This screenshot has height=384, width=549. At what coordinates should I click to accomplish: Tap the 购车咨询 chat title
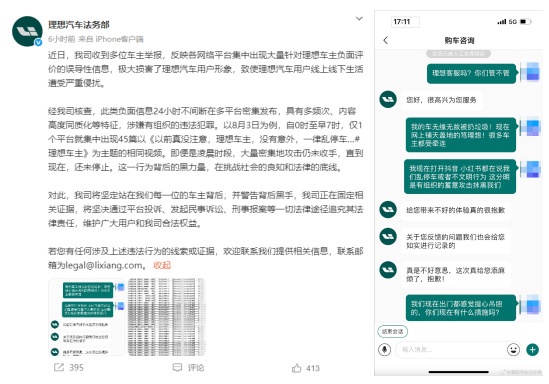coord(459,41)
